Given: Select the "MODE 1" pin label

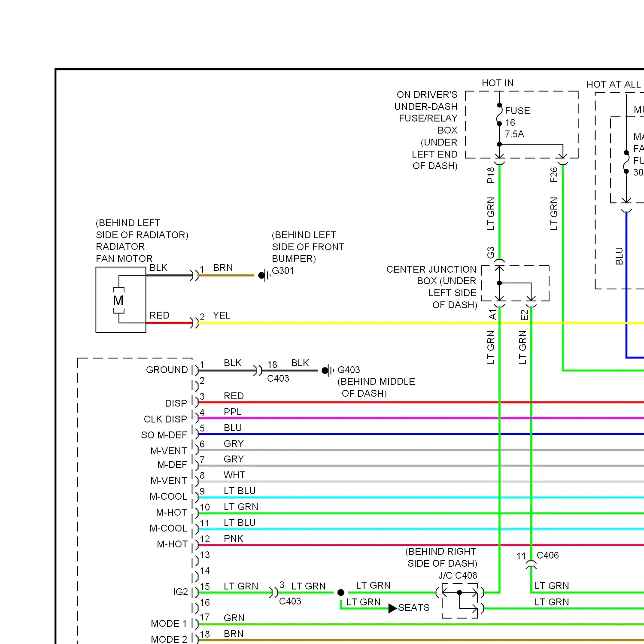Looking at the screenshot, I should (x=169, y=623).
